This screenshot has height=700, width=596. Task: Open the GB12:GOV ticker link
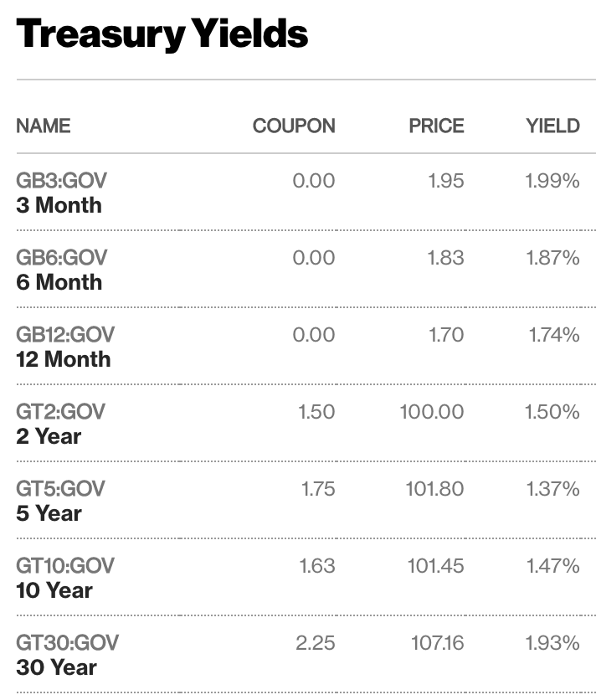pos(65,335)
